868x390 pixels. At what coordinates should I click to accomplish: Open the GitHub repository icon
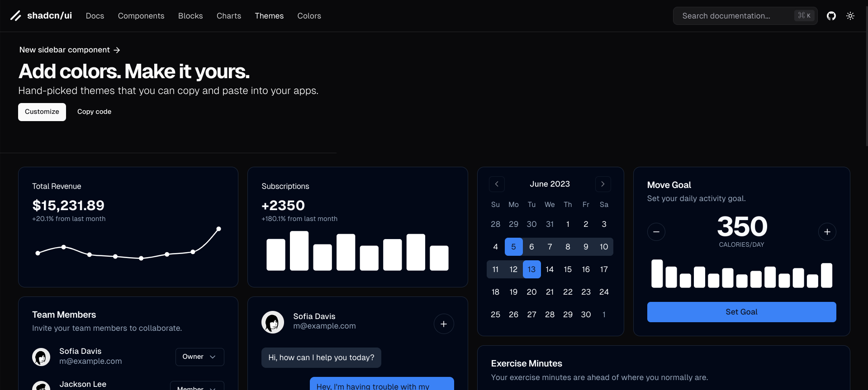(831, 16)
